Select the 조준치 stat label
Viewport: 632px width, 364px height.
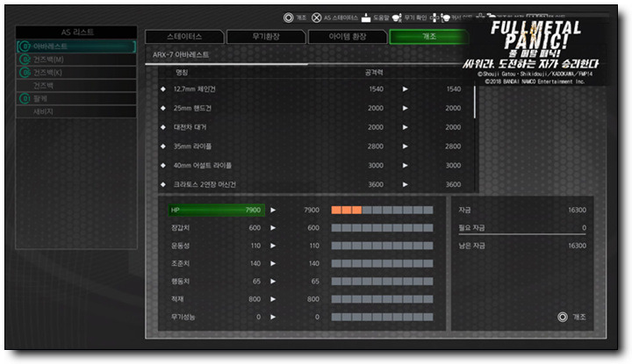click(180, 263)
